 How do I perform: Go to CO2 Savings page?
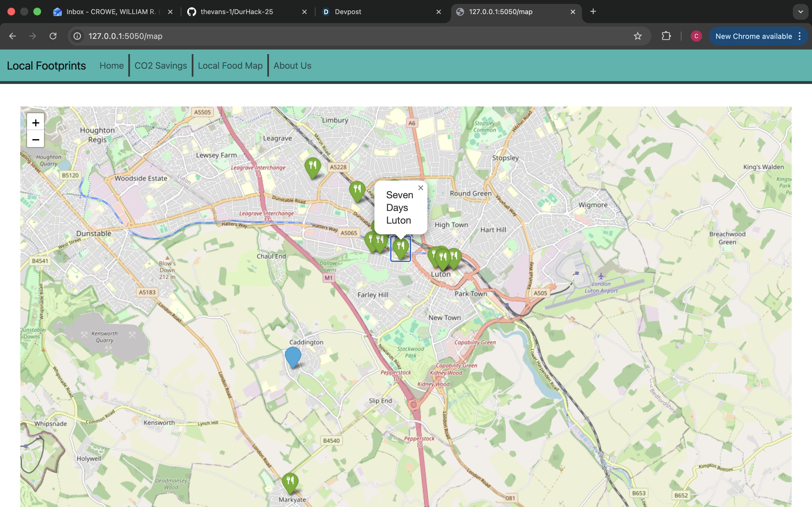coord(160,66)
